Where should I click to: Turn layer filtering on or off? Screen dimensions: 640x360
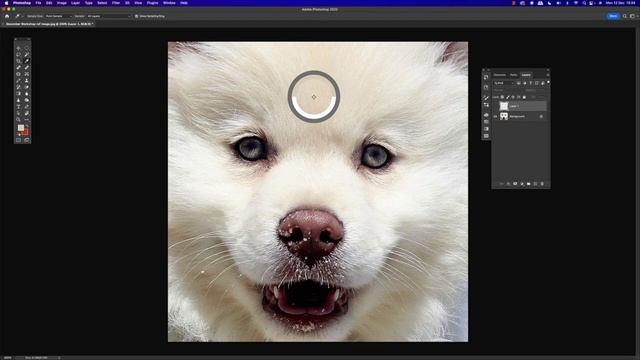[x=548, y=82]
